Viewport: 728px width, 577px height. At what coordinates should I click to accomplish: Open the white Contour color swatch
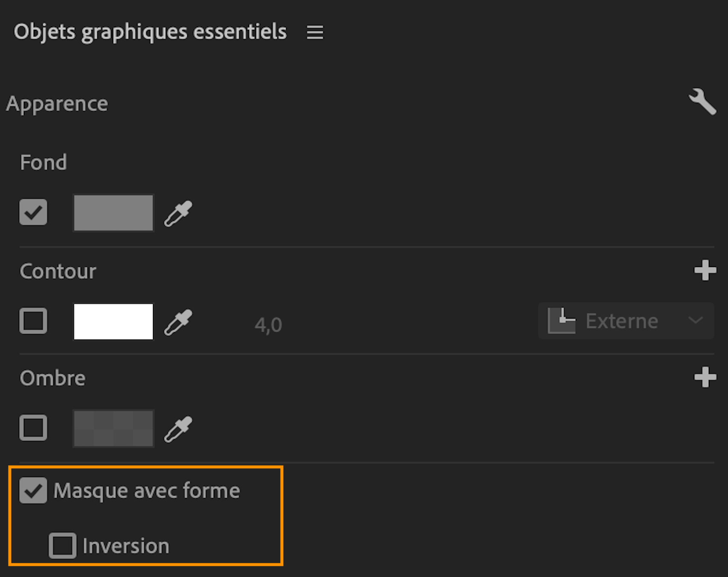click(x=113, y=322)
